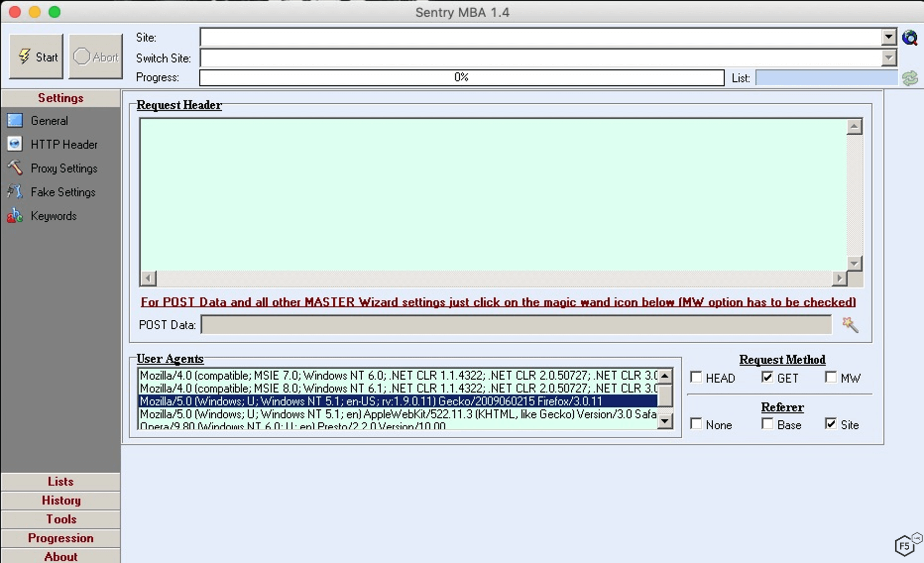Click the Abort button
Image resolution: width=924 pixels, height=563 pixels.
pos(96,57)
